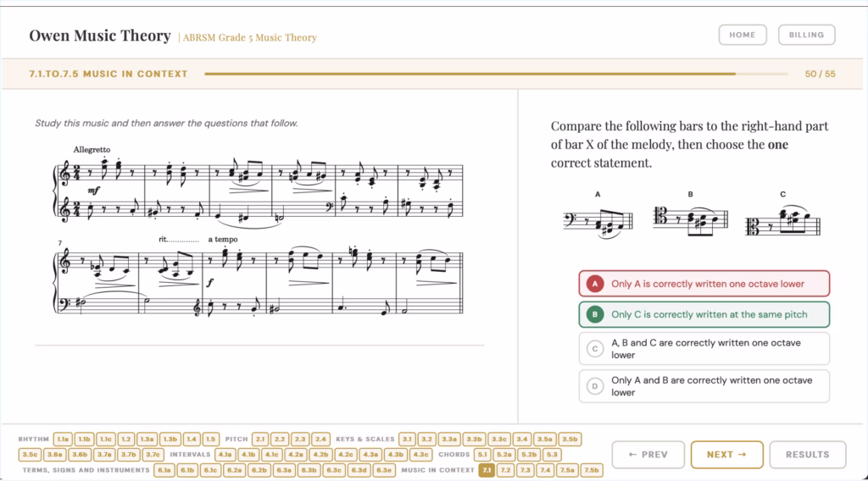Screen dimensions: 868x481
Task: Go to Terms section 6.1a
Action: [x=164, y=470]
